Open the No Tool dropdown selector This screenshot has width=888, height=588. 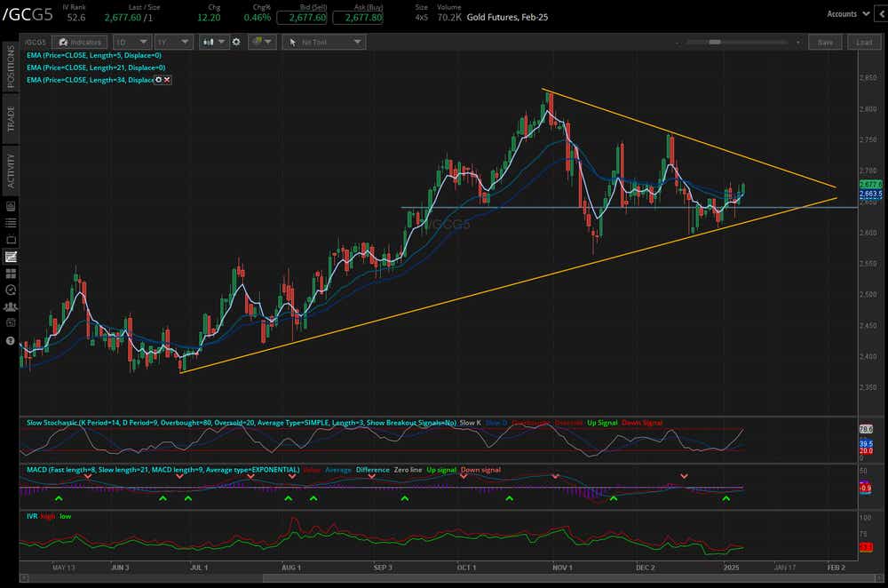(x=323, y=41)
